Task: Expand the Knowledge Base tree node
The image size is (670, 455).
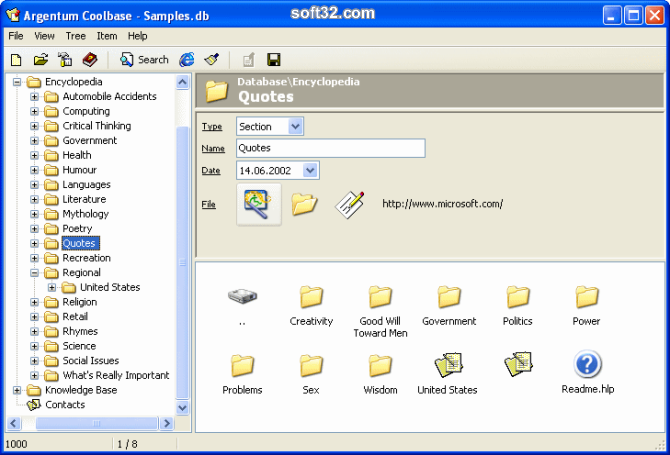Action: pyautogui.click(x=17, y=390)
